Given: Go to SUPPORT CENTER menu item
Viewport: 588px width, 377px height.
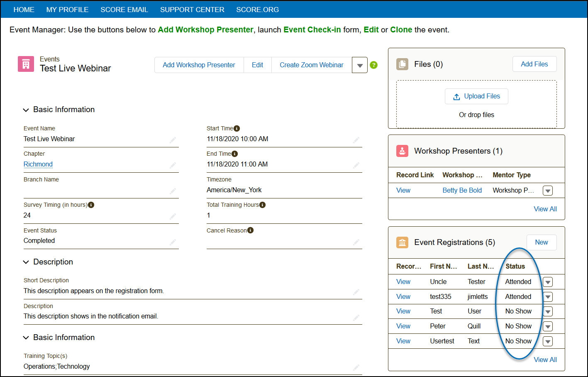Looking at the screenshot, I should (192, 10).
